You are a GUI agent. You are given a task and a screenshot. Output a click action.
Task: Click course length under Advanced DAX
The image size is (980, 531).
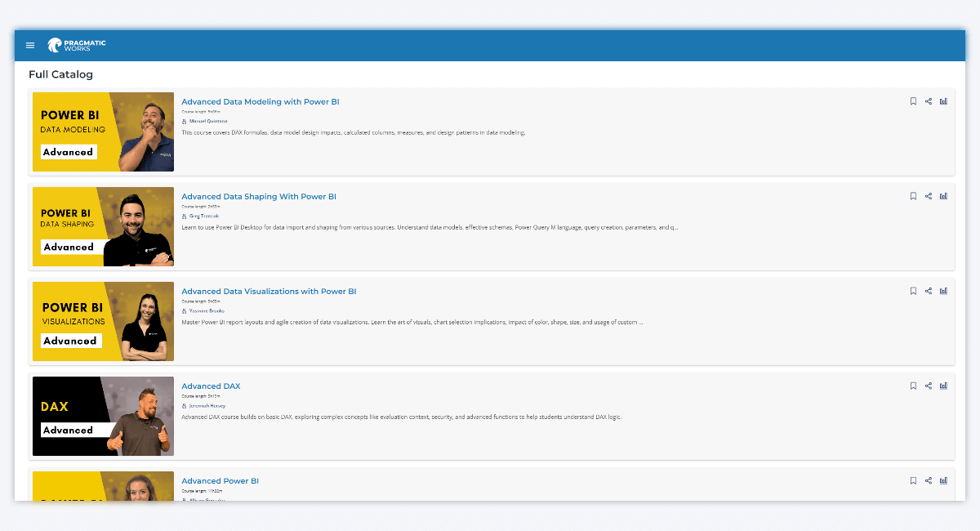tap(201, 395)
